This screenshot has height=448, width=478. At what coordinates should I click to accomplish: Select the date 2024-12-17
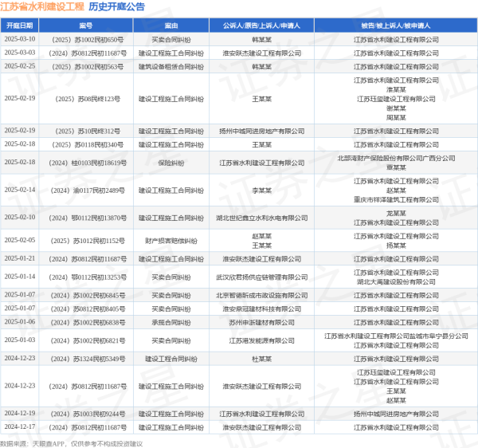pyautogui.click(x=20, y=426)
